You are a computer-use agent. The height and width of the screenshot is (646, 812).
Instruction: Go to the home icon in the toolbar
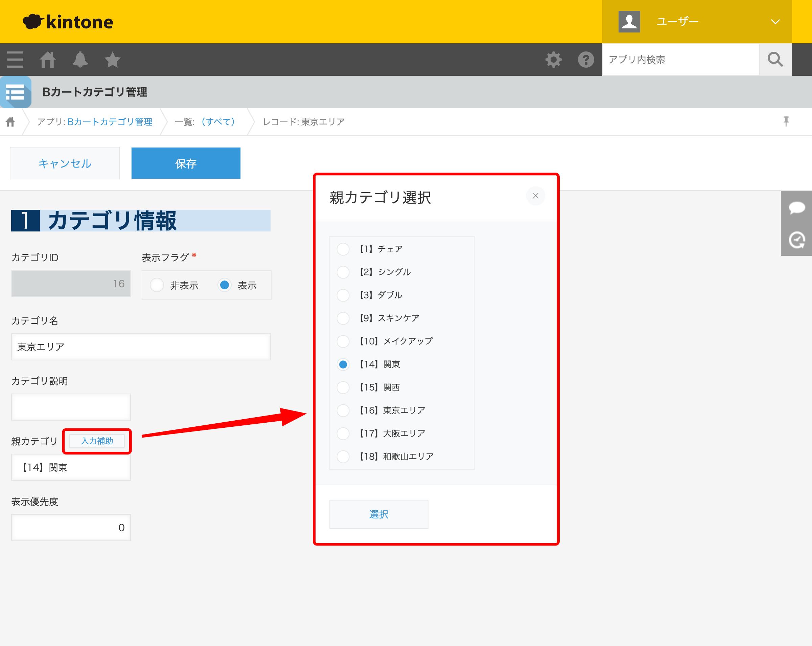(x=47, y=59)
